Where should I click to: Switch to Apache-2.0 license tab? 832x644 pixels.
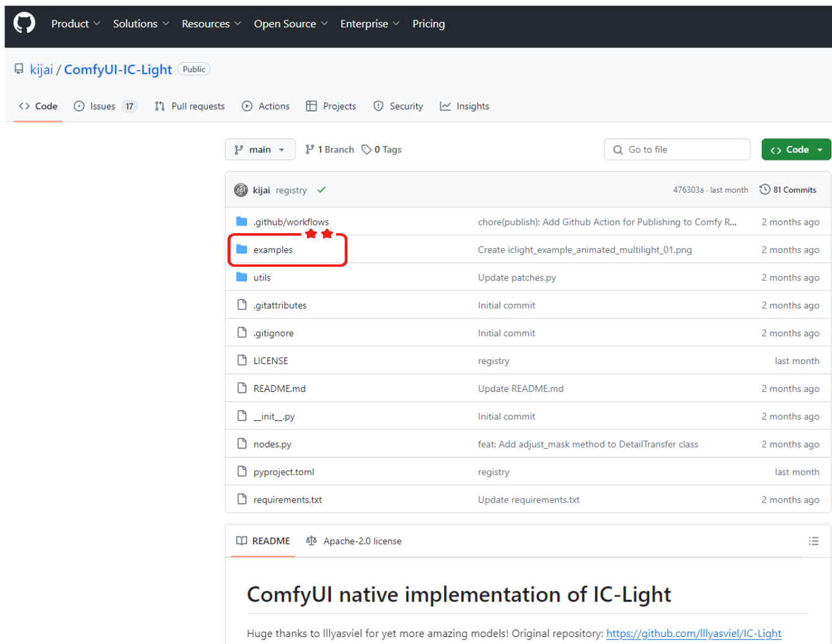354,541
